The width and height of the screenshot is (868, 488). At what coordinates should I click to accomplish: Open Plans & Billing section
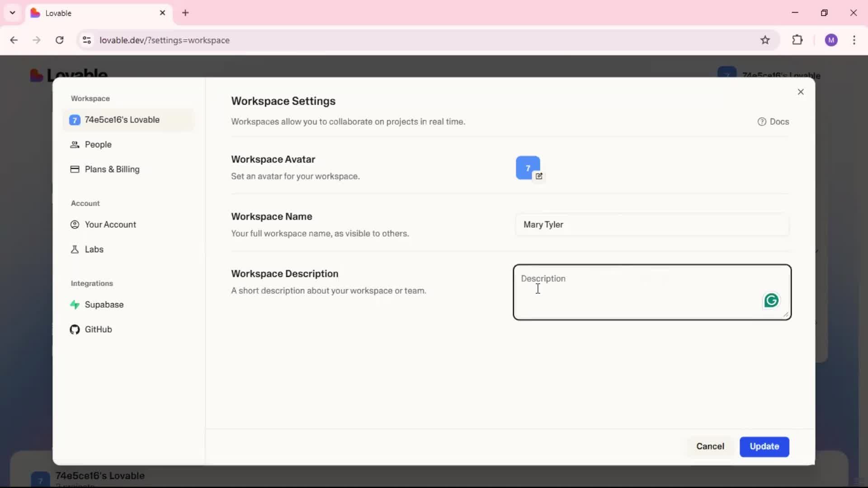point(112,169)
